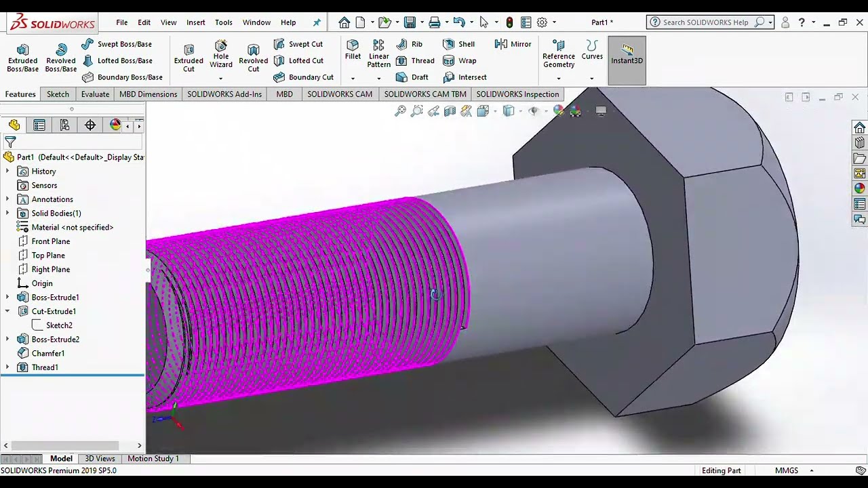Viewport: 868px width, 488px height.
Task: Select the Mirror tool
Action: click(513, 44)
